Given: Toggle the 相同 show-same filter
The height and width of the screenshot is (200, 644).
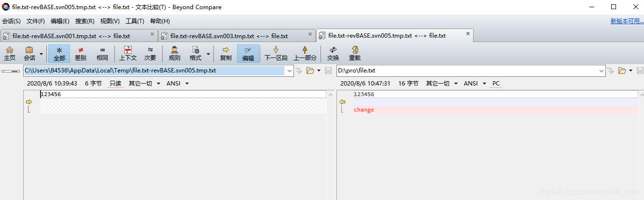Looking at the screenshot, I should (x=102, y=54).
